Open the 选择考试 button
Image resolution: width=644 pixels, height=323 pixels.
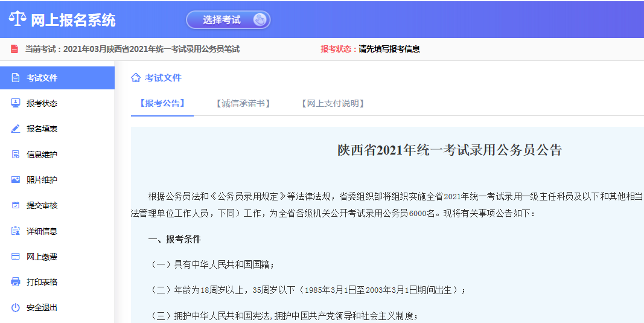(x=228, y=20)
